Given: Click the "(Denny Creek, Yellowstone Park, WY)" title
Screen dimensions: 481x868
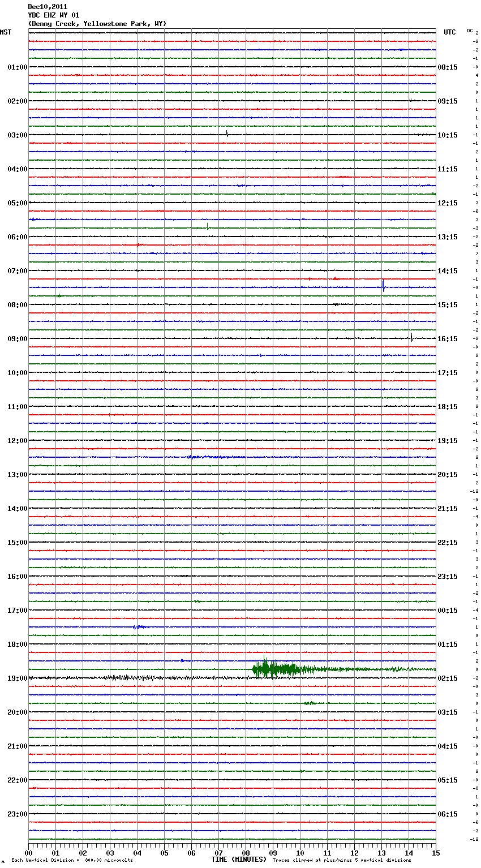Looking at the screenshot, I should 97,24.
